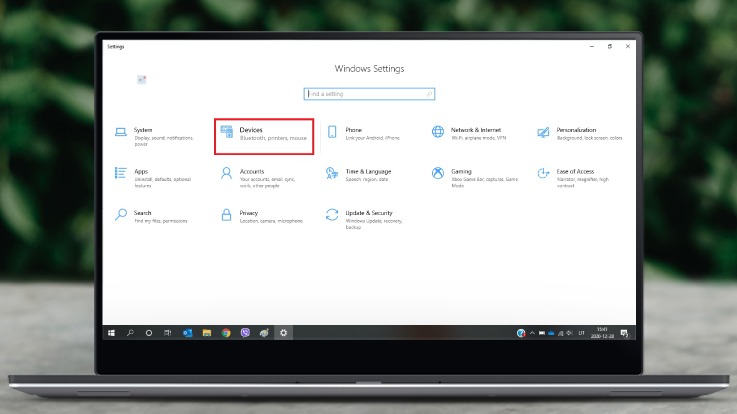
Task: Click the Find a setting search box
Action: [x=369, y=94]
